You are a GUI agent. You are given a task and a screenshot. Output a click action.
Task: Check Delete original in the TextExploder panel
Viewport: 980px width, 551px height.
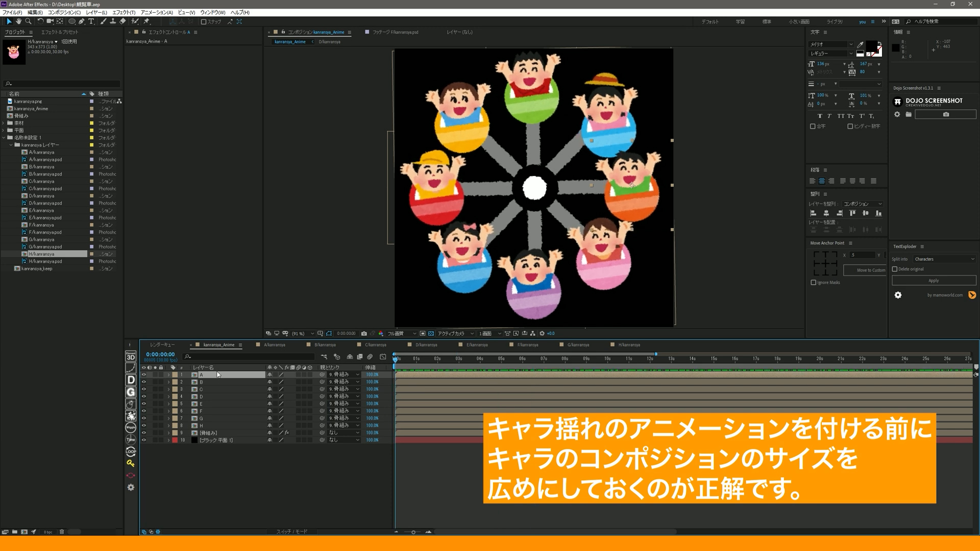[894, 269]
